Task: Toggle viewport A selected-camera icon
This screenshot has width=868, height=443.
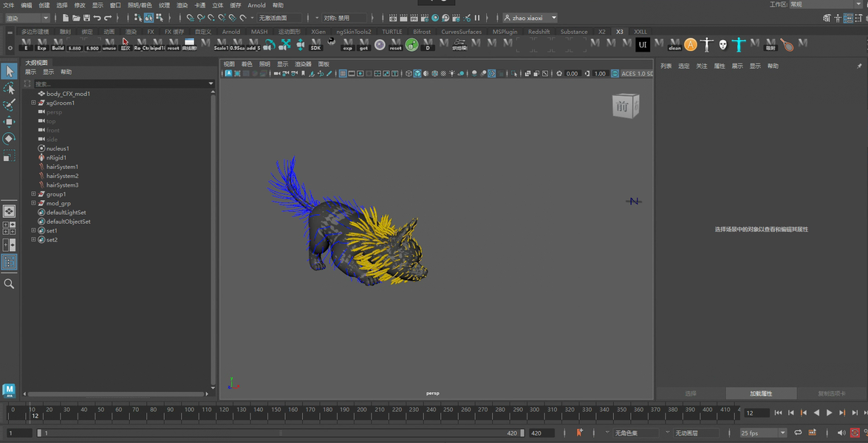Action: tap(228, 74)
